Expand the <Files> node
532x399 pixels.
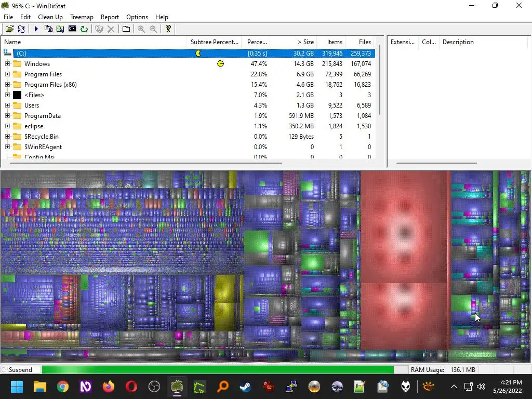point(7,95)
